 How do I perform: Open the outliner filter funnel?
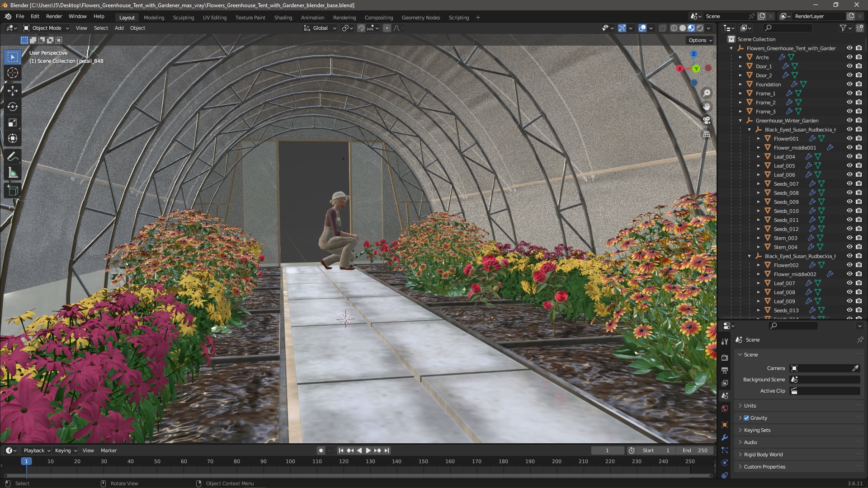click(x=843, y=28)
